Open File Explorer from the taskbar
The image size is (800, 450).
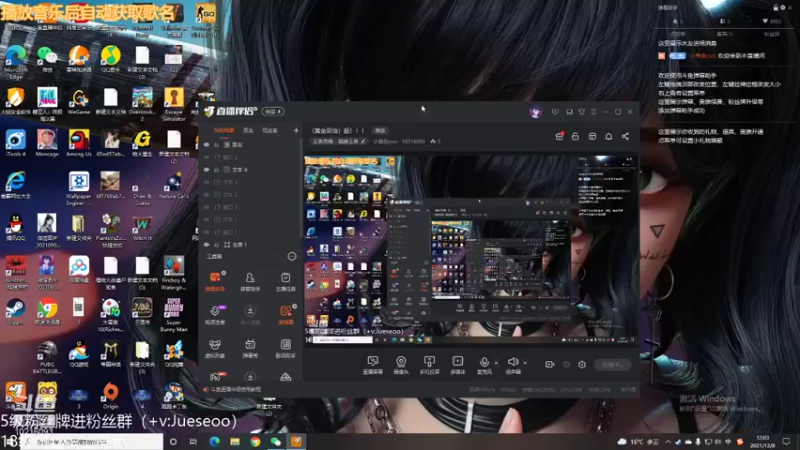coord(235,441)
